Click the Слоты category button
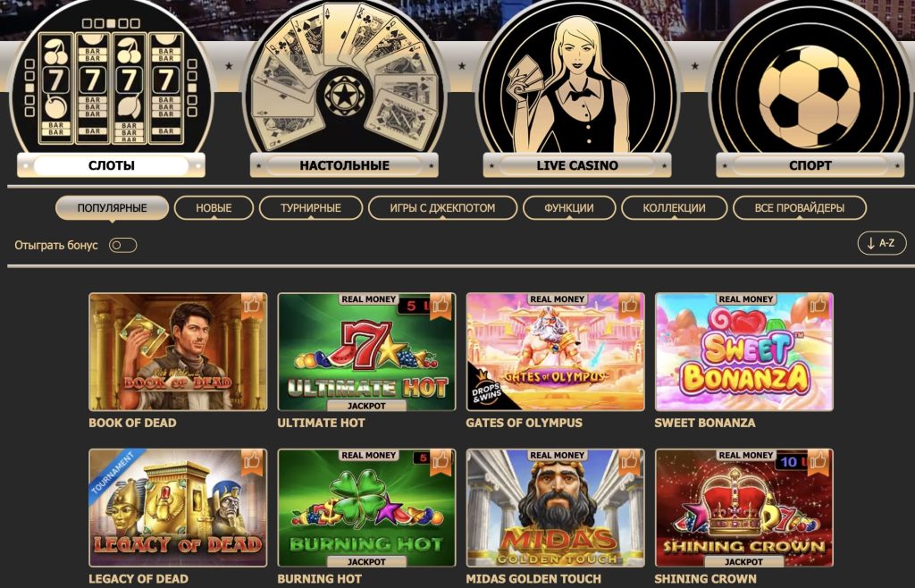This screenshot has width=915, height=588. coord(111,165)
